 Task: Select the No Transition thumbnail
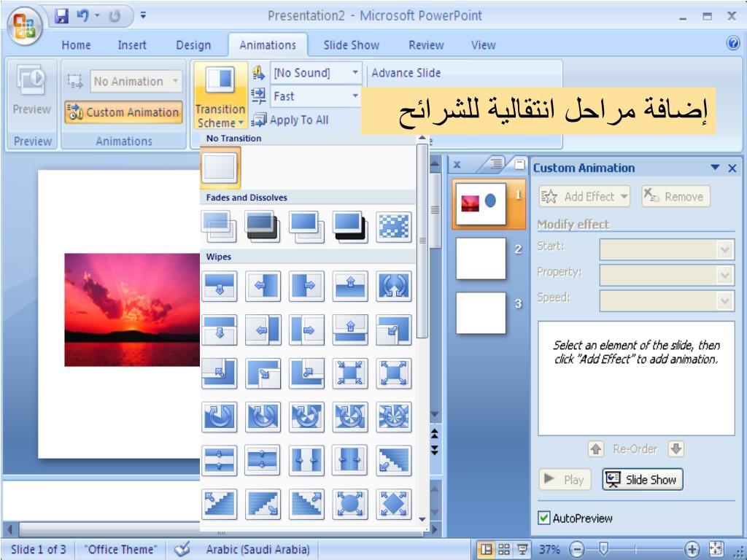220,168
